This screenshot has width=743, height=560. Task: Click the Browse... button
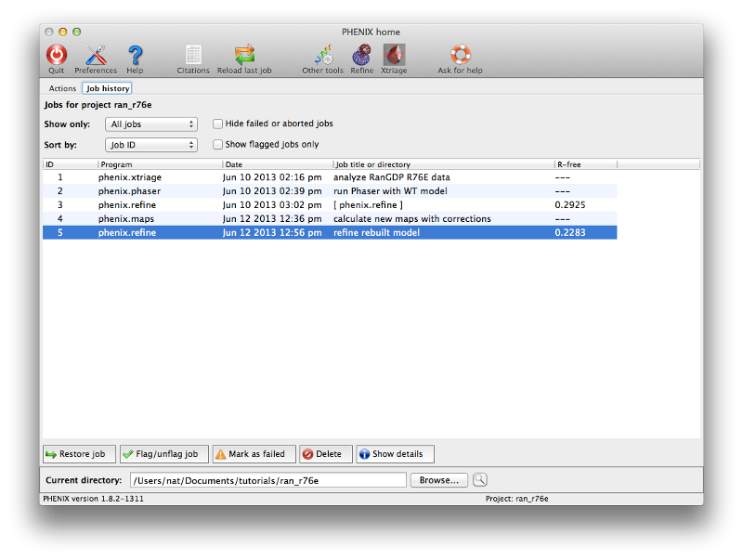point(438,480)
